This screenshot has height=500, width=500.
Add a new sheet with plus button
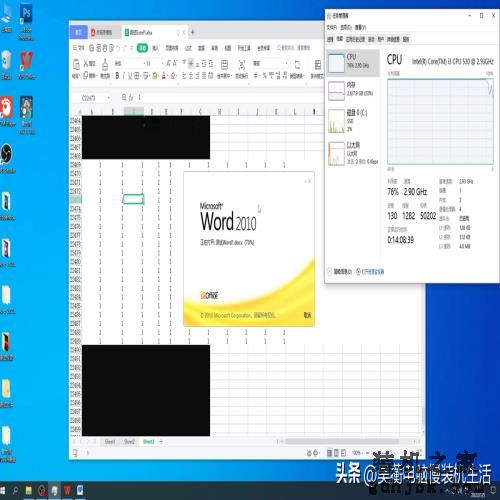click(161, 442)
